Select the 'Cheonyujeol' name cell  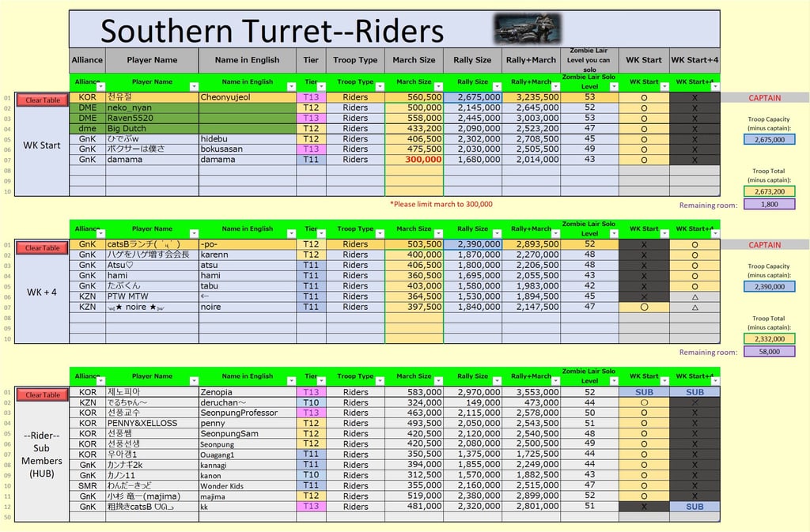248,97
